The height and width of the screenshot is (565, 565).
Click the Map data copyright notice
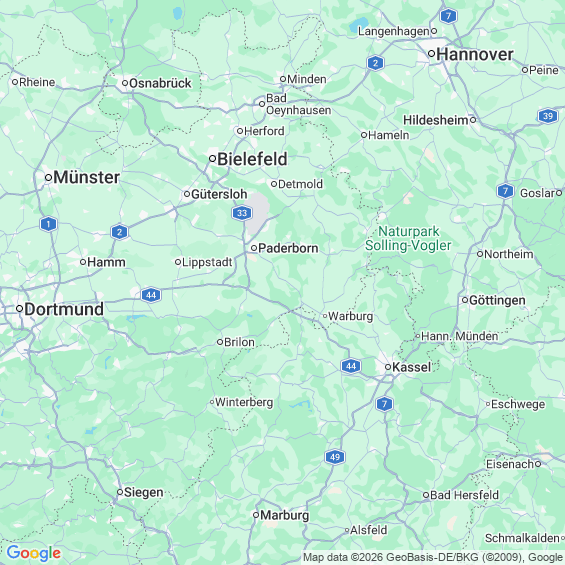point(433,557)
